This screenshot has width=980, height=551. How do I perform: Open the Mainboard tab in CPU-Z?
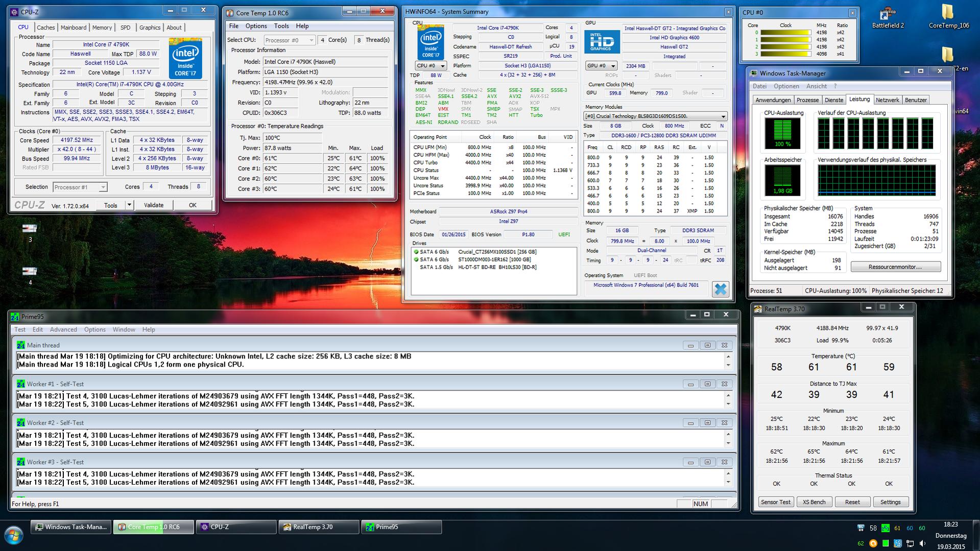[74, 28]
